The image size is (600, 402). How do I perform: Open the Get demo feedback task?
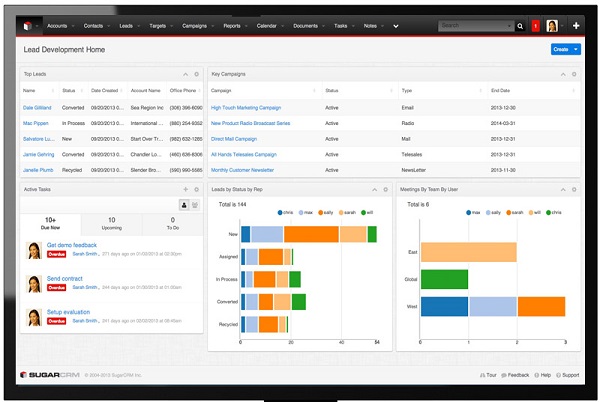click(72, 245)
